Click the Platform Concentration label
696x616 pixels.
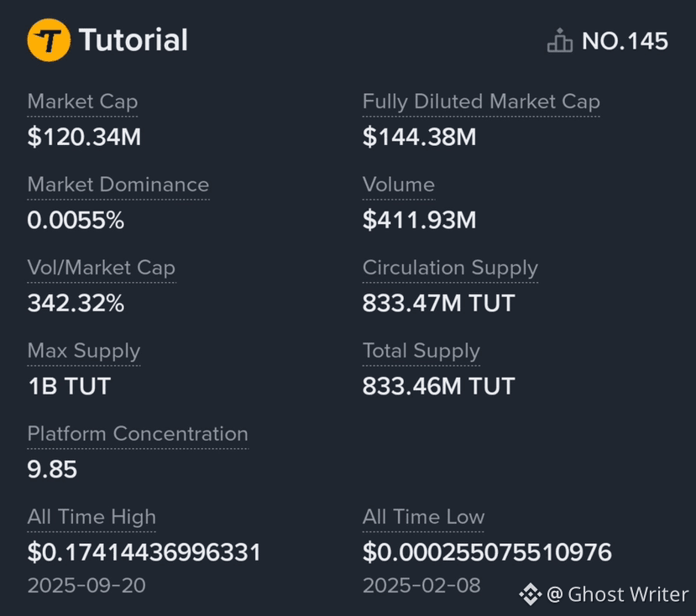[138, 434]
